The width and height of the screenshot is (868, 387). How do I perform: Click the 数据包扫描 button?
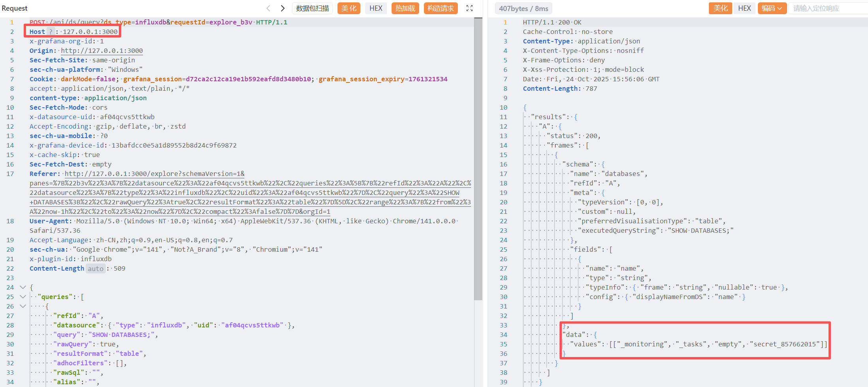tap(312, 8)
